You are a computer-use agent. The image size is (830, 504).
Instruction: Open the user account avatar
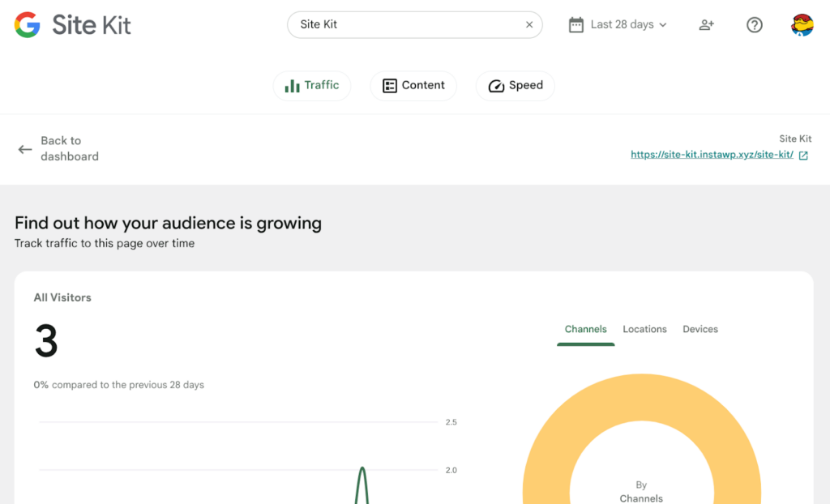pyautogui.click(x=802, y=25)
